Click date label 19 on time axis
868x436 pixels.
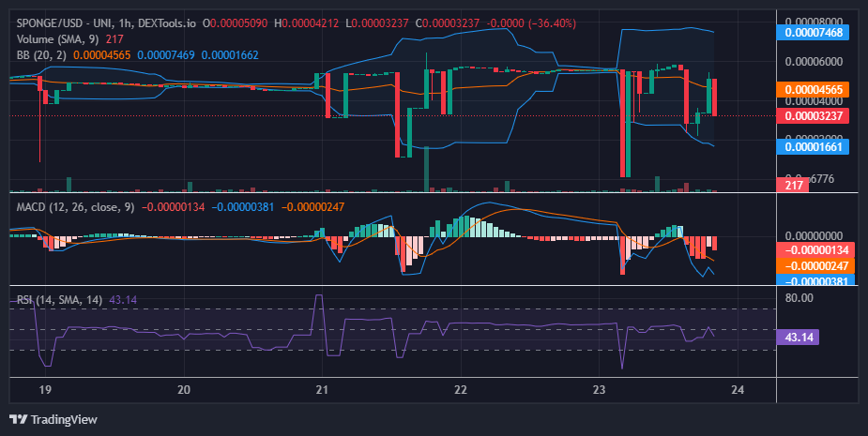(45, 389)
